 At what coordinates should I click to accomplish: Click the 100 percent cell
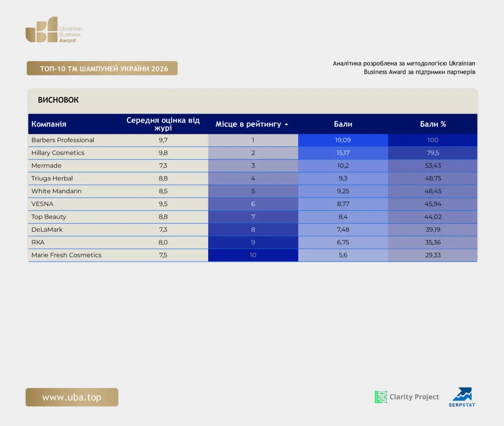click(433, 140)
